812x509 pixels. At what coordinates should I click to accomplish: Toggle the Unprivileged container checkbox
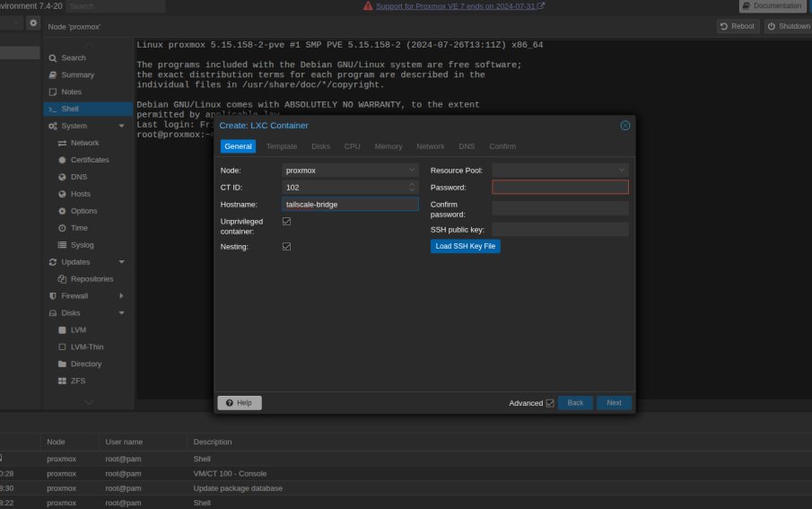(286, 222)
